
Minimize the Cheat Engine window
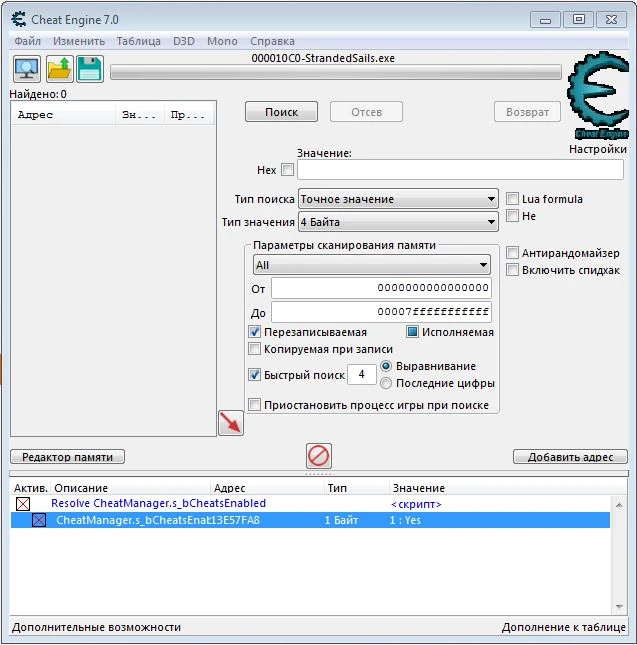click(x=545, y=20)
